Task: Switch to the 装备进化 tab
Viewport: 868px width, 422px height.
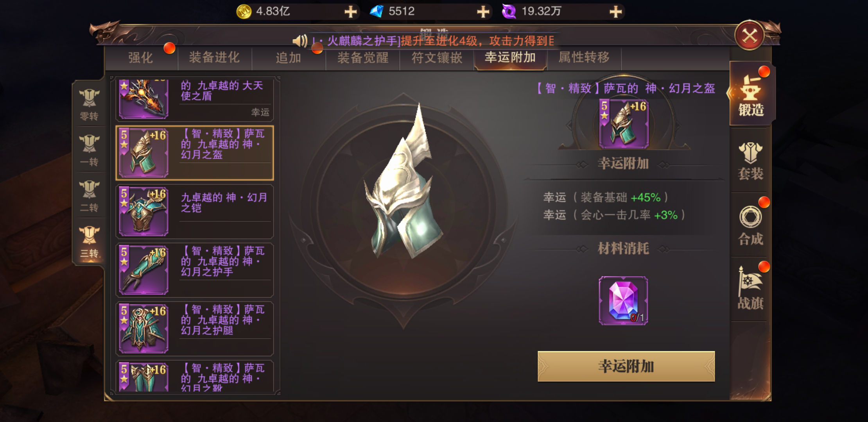Action: (214, 58)
